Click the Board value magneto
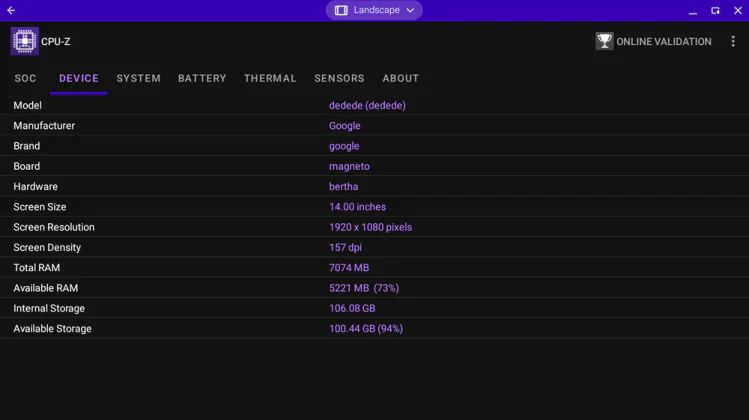 pyautogui.click(x=349, y=167)
